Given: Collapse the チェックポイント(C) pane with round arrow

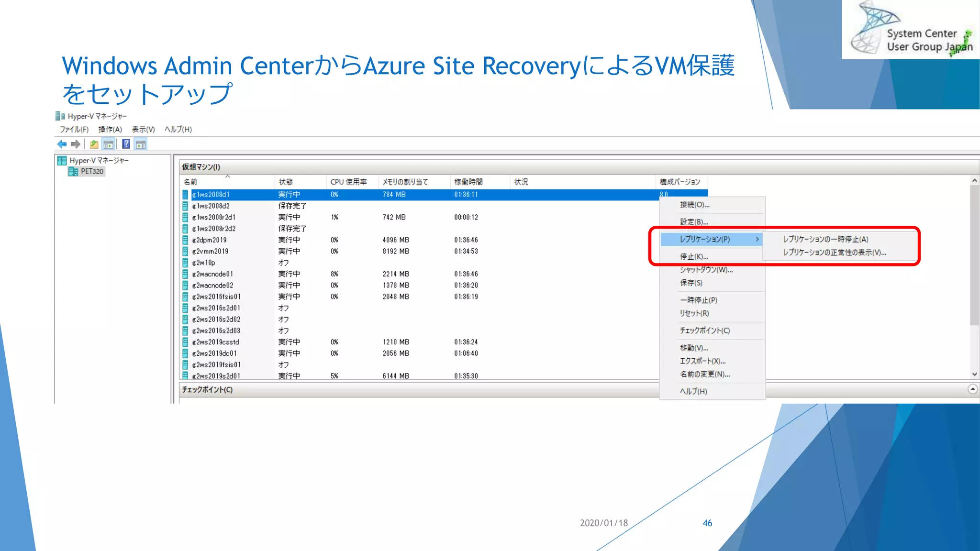Looking at the screenshot, I should [972, 389].
